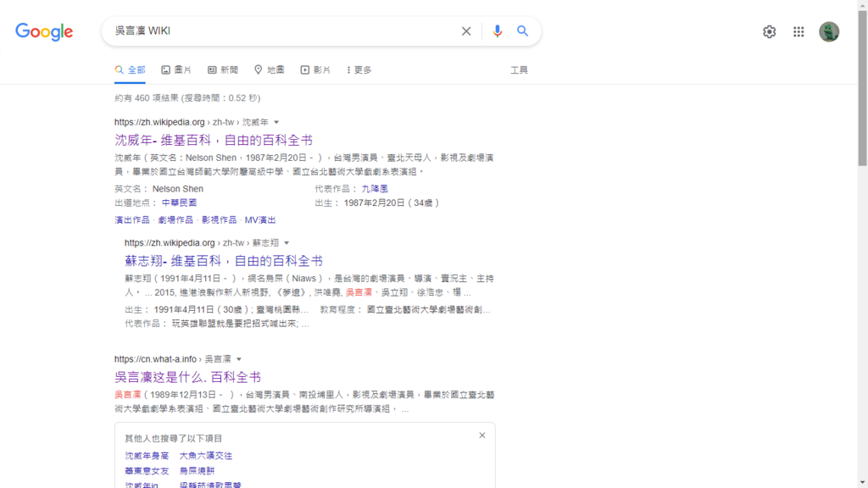The image size is (868, 488).
Task: Switch to the 地圖 tab
Action: click(x=270, y=69)
